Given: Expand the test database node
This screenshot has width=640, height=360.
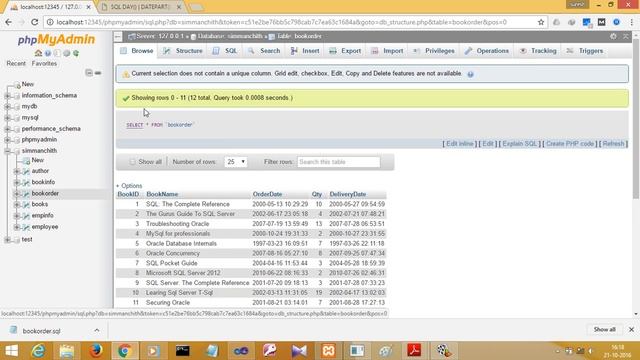Looking at the screenshot, I should pos(7,240).
